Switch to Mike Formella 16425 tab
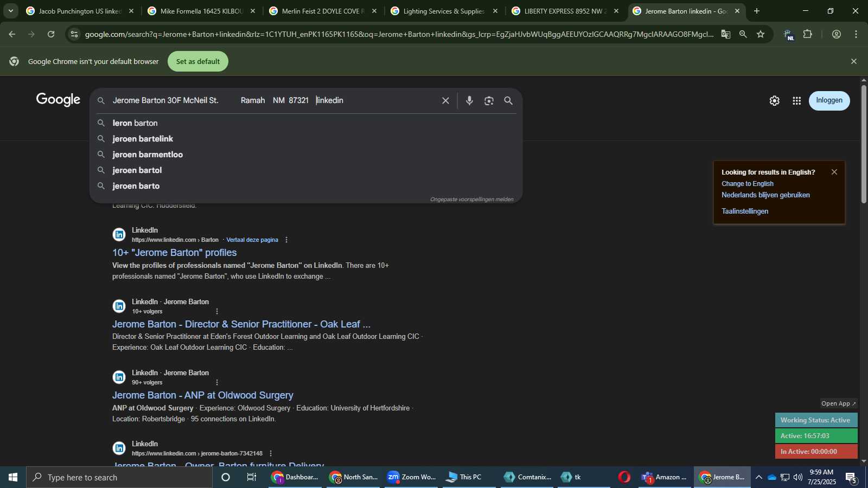The height and width of the screenshot is (488, 868). tap(201, 11)
